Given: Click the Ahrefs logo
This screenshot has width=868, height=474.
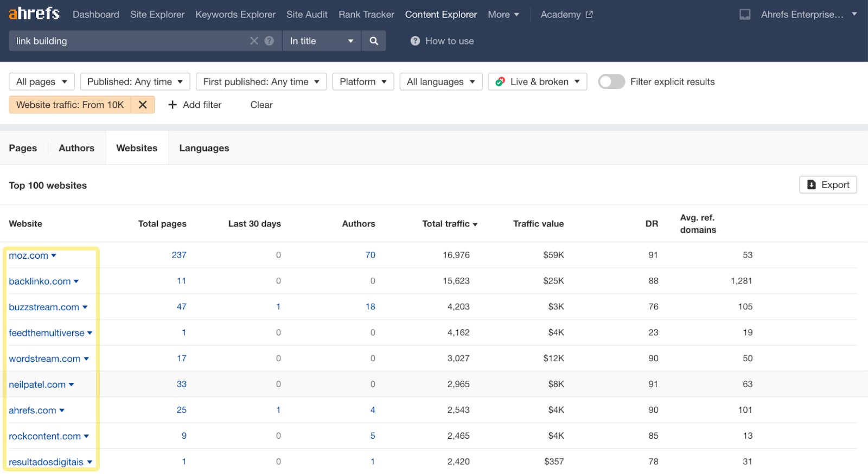Looking at the screenshot, I should click(34, 14).
